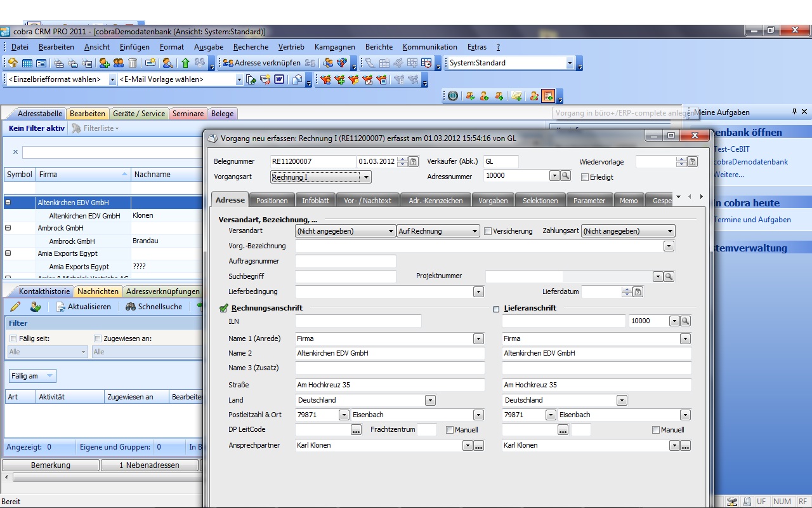The width and height of the screenshot is (812, 508).
Task: Click the yellow note icon in lower toolbar
Action: coord(517,96)
